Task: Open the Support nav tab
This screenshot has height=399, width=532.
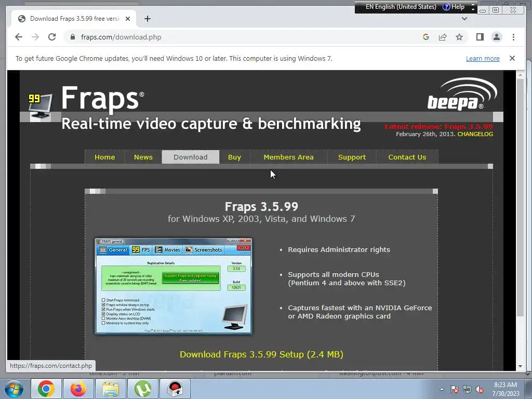Action: pos(352,157)
